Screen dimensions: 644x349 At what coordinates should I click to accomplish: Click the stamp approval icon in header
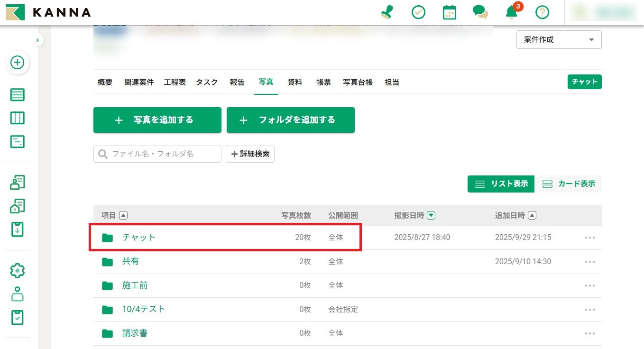[x=387, y=12]
